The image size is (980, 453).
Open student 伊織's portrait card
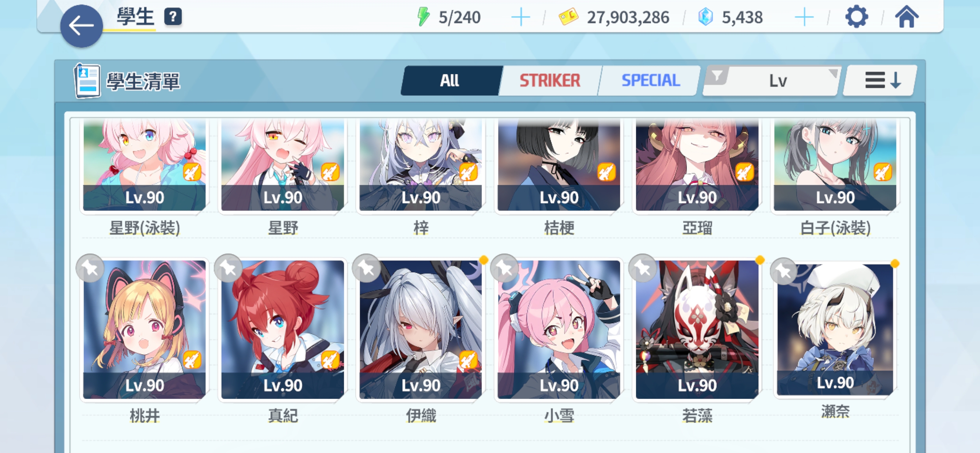420,329
